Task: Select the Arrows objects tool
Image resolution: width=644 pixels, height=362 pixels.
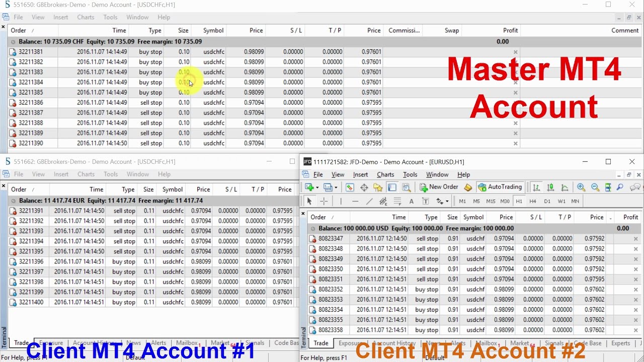Action: [x=439, y=201]
